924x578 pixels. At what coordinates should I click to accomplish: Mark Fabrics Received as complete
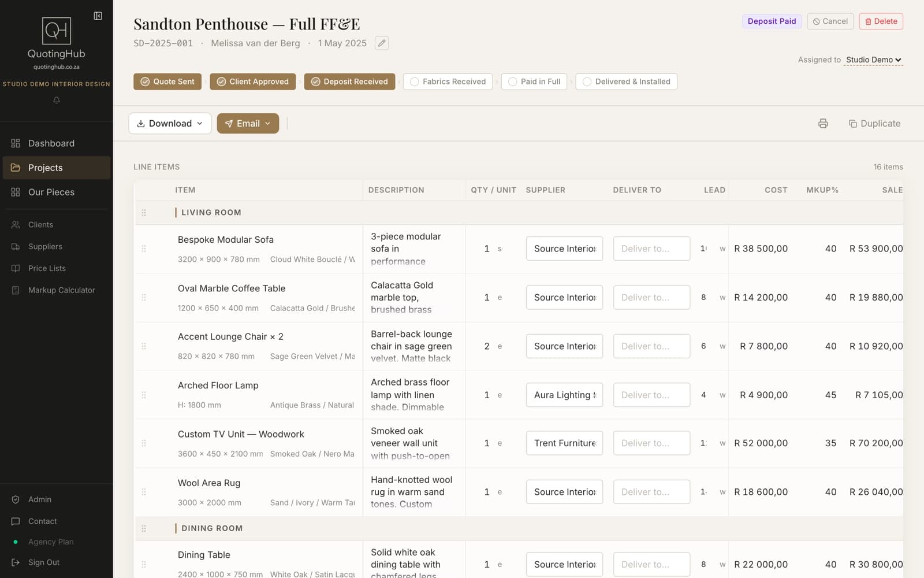448,81
